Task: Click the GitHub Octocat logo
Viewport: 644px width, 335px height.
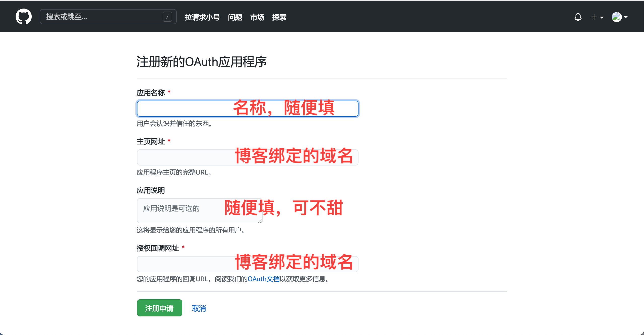Action: [x=23, y=17]
